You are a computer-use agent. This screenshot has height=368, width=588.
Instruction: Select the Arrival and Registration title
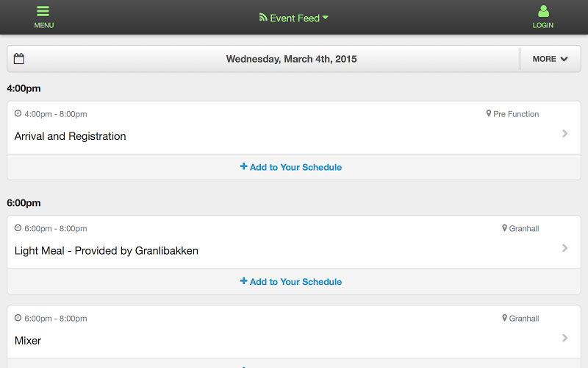point(70,136)
